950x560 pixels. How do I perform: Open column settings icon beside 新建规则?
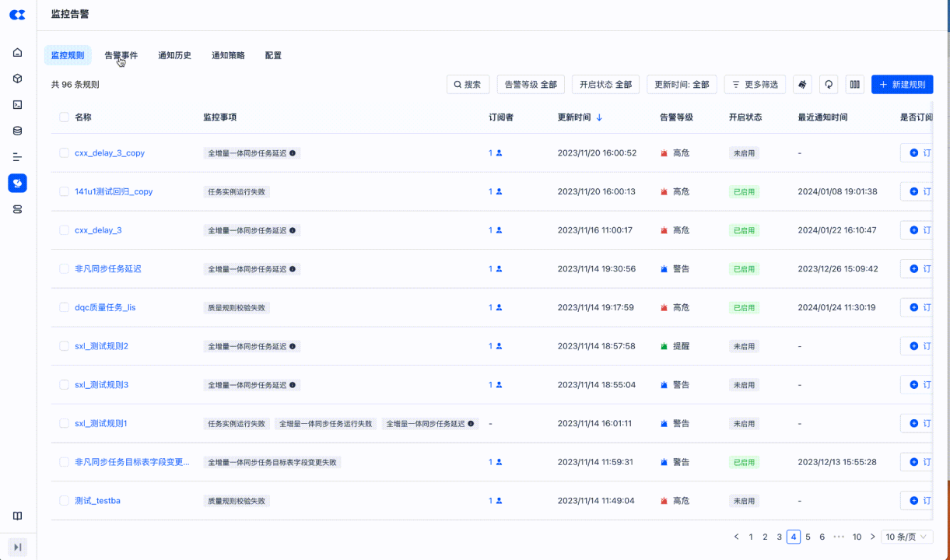854,85
